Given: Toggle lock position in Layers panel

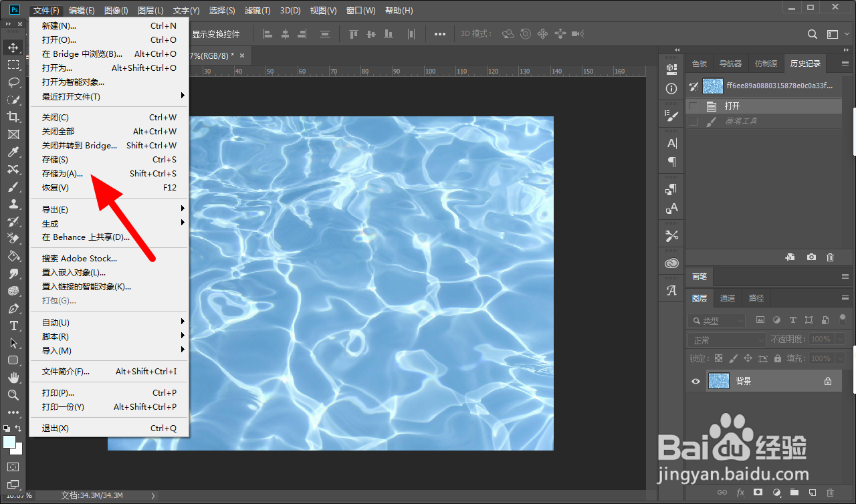Looking at the screenshot, I should coord(748,358).
